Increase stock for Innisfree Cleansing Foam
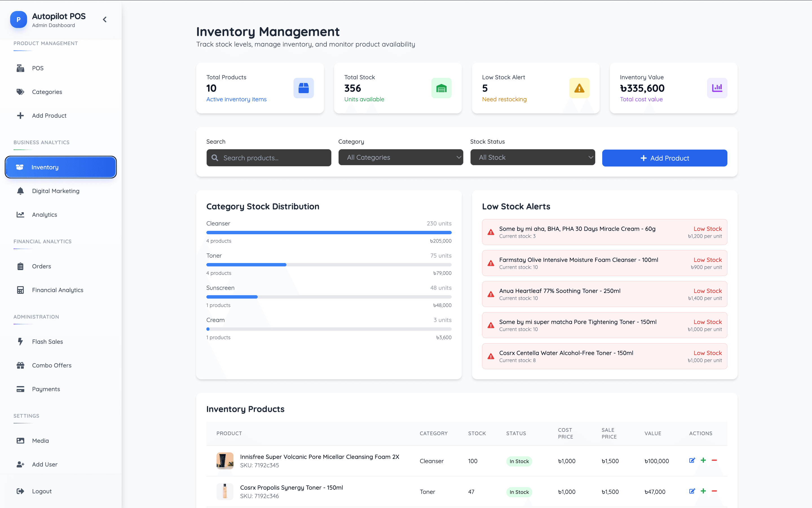This screenshot has height=508, width=812. click(x=703, y=460)
